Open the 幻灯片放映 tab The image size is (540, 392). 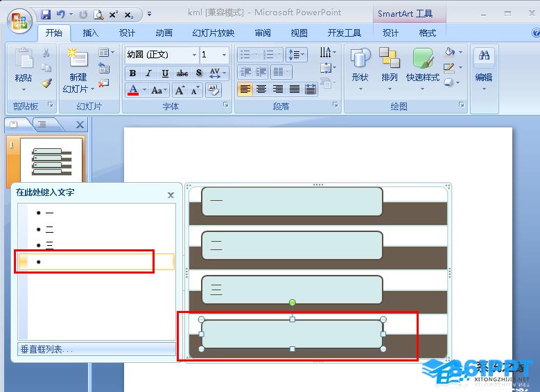pyautogui.click(x=214, y=33)
